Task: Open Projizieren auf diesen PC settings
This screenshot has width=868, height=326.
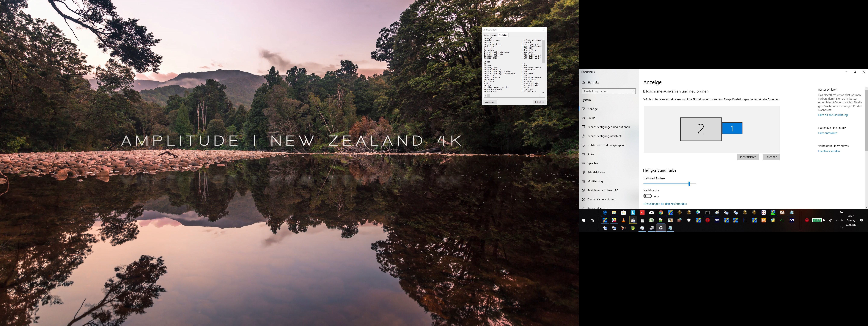Action: point(609,190)
